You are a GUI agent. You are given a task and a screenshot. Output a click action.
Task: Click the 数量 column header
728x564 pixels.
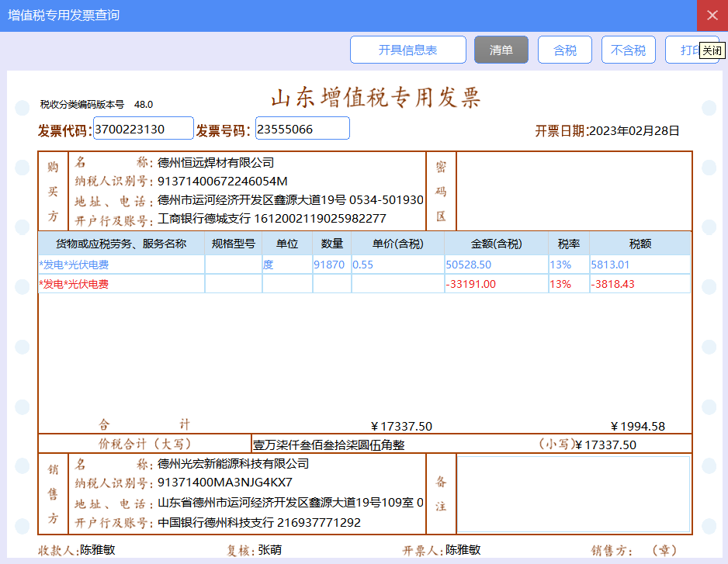pyautogui.click(x=332, y=244)
